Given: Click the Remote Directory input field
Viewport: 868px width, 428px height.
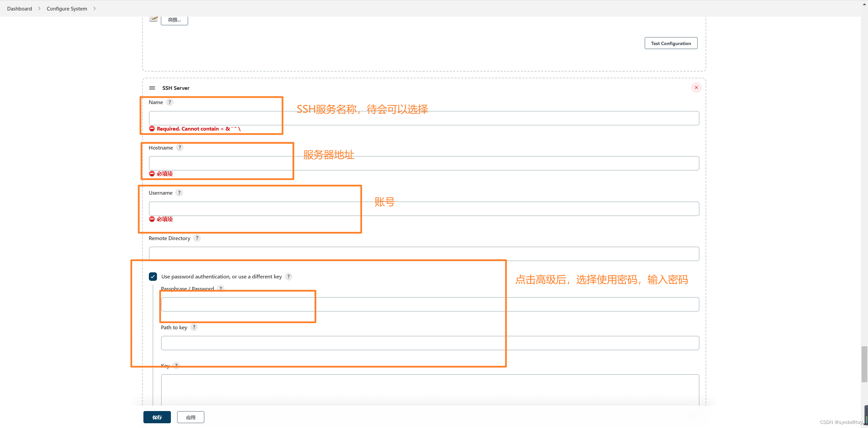Looking at the screenshot, I should coord(423,254).
